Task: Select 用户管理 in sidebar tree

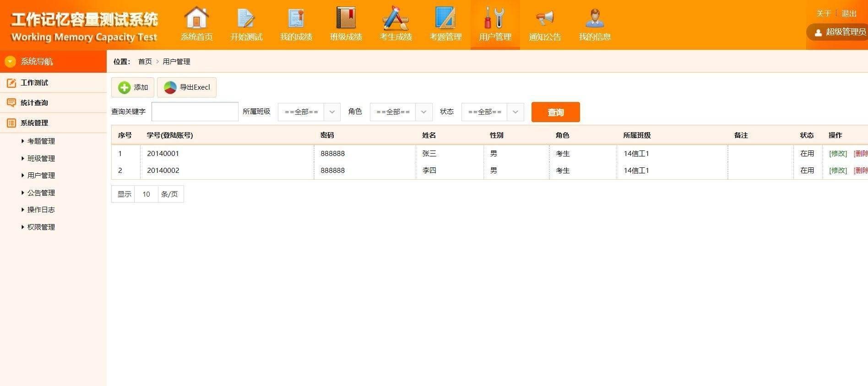Action: coord(41,176)
